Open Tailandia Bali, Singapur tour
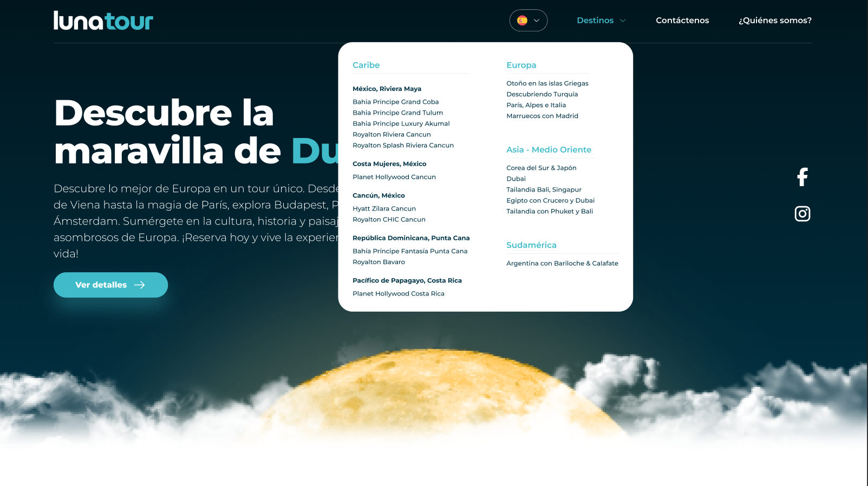The width and height of the screenshot is (868, 486). click(x=544, y=189)
